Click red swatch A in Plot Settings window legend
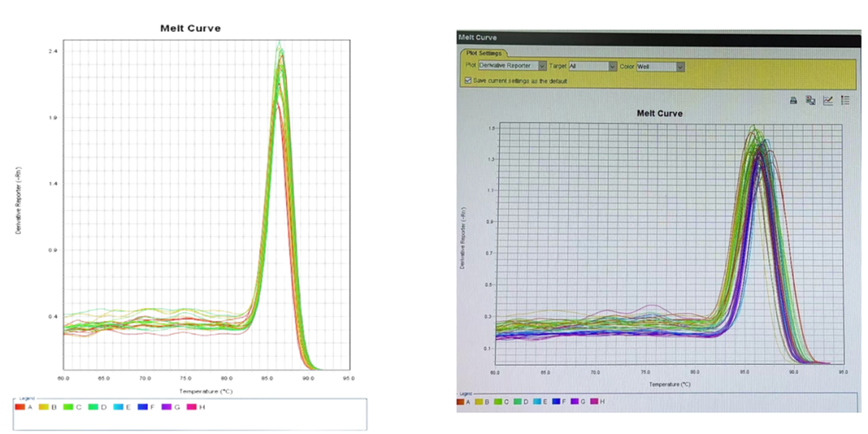The image size is (868, 434). coord(461,401)
